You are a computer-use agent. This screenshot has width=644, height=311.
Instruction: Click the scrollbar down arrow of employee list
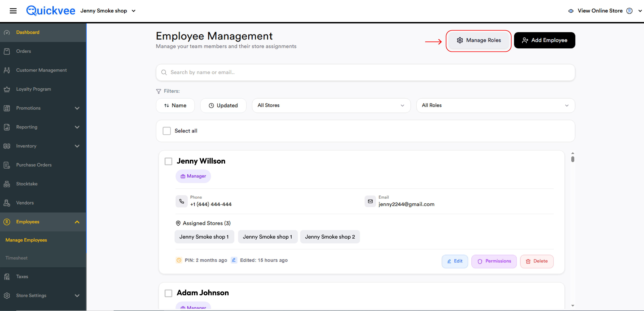click(573, 305)
